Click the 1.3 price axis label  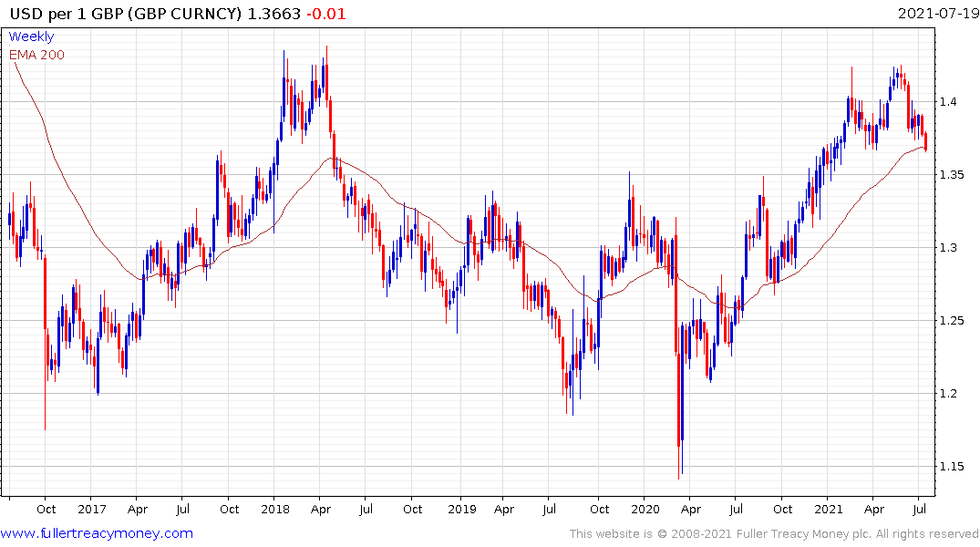coord(948,248)
